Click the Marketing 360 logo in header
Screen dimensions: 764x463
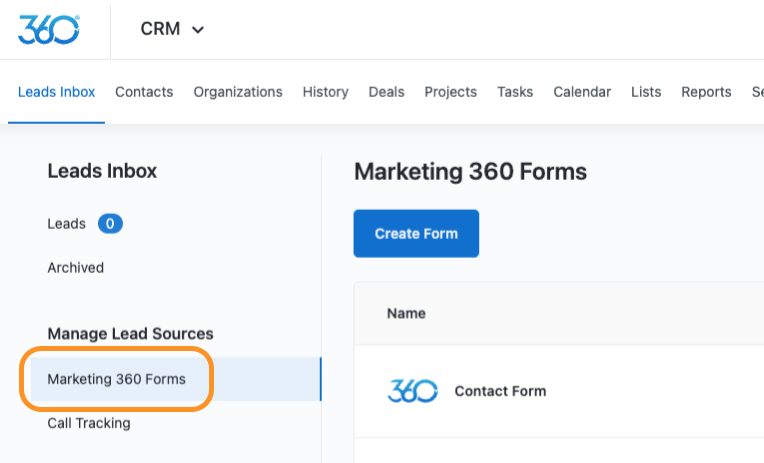[x=48, y=29]
